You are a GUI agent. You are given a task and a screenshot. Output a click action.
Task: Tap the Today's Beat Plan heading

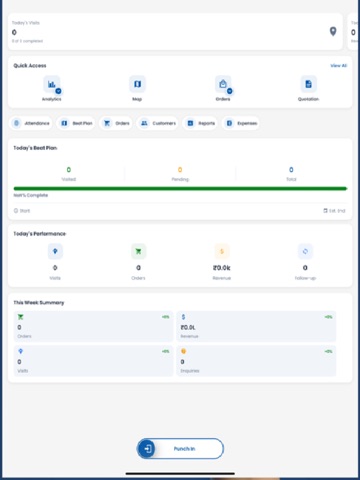click(x=35, y=148)
